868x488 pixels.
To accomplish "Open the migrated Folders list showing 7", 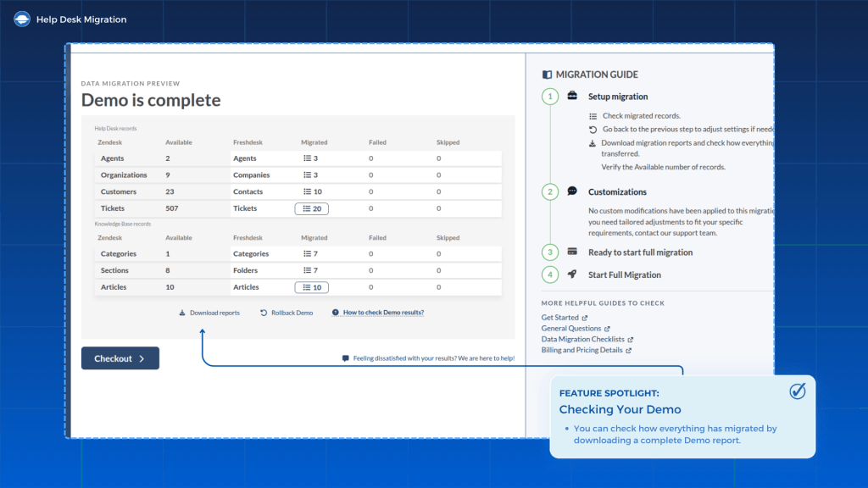I will tap(310, 270).
